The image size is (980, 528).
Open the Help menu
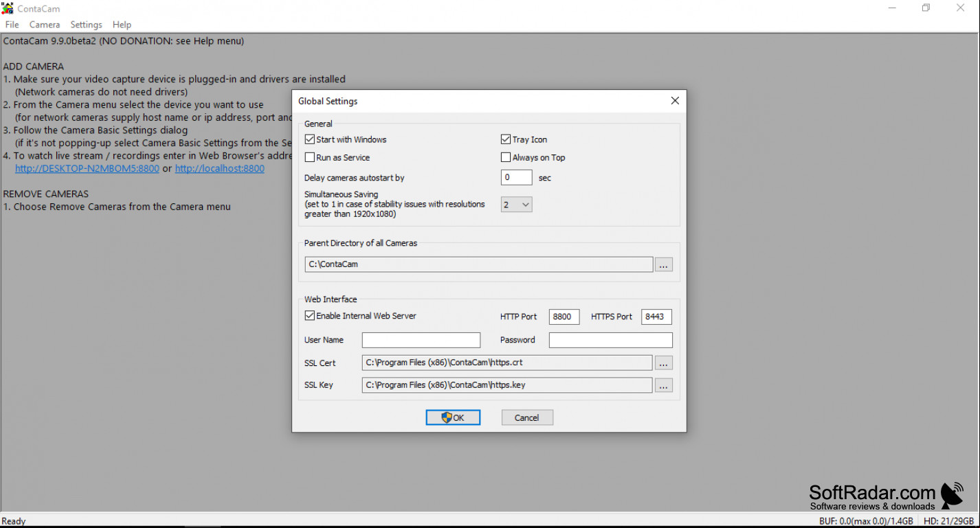pyautogui.click(x=122, y=25)
